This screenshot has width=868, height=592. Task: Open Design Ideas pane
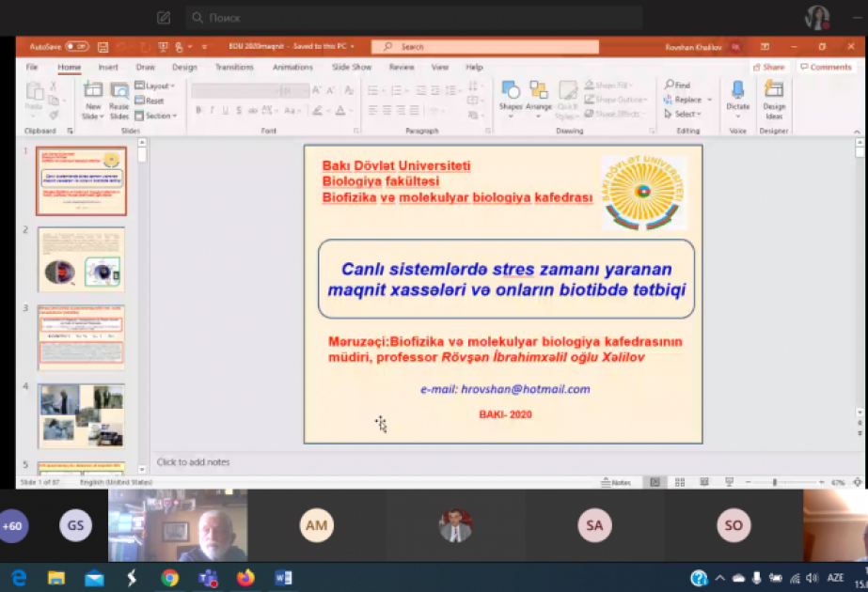[x=774, y=100]
